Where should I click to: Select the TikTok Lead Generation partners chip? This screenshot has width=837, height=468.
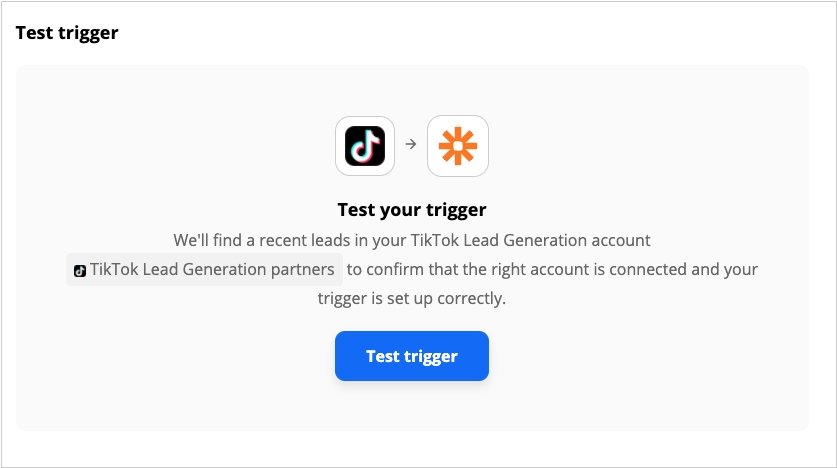pos(204,269)
